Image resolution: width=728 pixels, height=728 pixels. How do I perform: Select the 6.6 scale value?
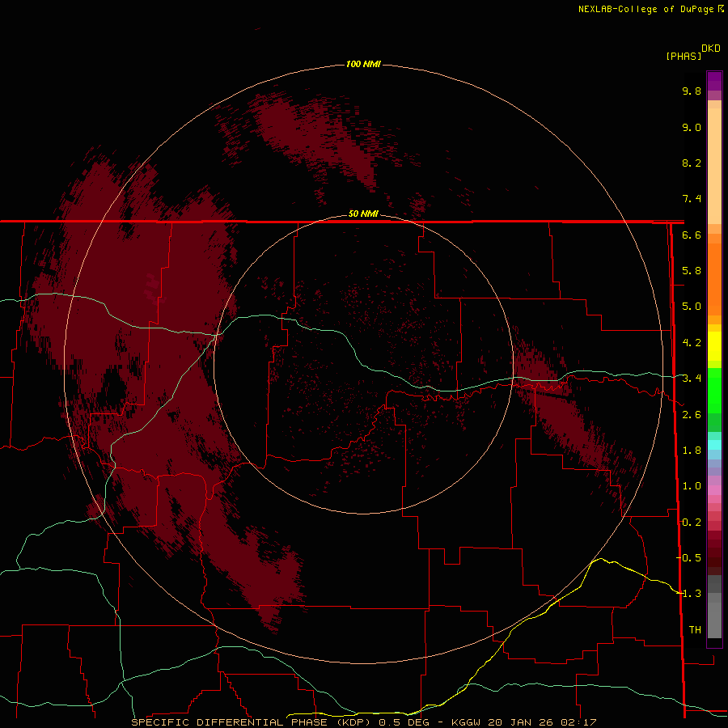click(692, 235)
